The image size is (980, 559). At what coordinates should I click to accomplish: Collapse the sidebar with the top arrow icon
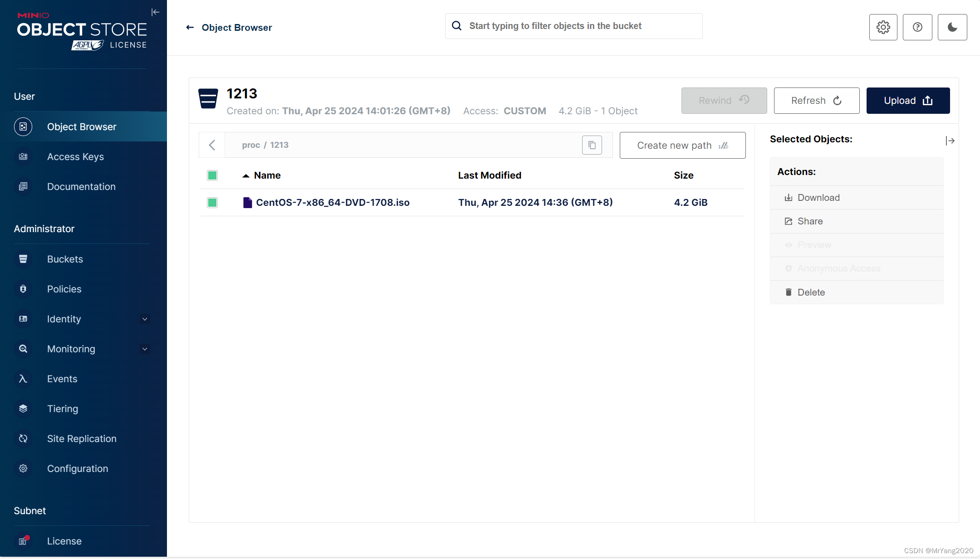pos(155,12)
